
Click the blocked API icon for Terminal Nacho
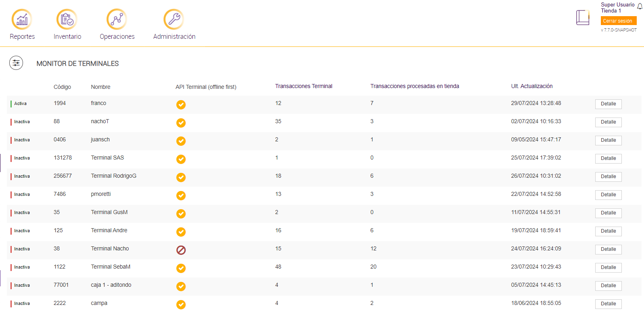181,250
